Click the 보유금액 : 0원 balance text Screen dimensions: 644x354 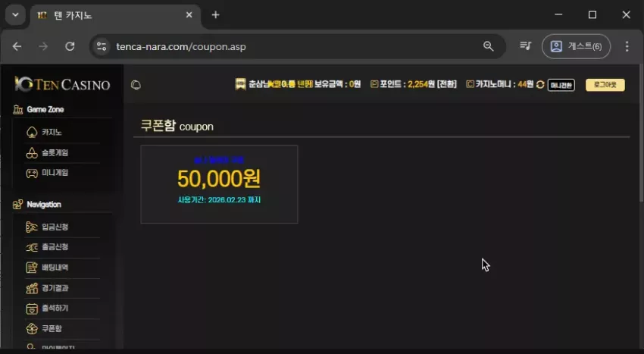pos(338,84)
